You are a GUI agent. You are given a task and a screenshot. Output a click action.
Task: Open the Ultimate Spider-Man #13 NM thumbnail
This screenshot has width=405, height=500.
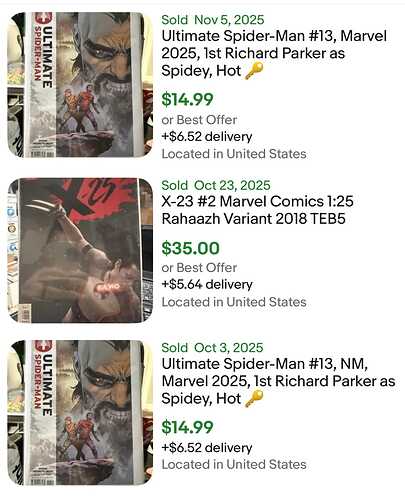80,413
